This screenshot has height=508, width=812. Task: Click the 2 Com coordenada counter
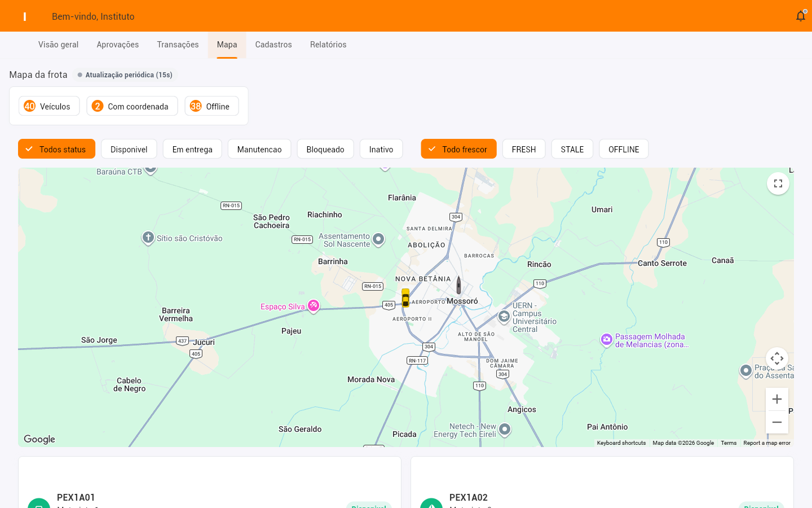click(x=132, y=106)
